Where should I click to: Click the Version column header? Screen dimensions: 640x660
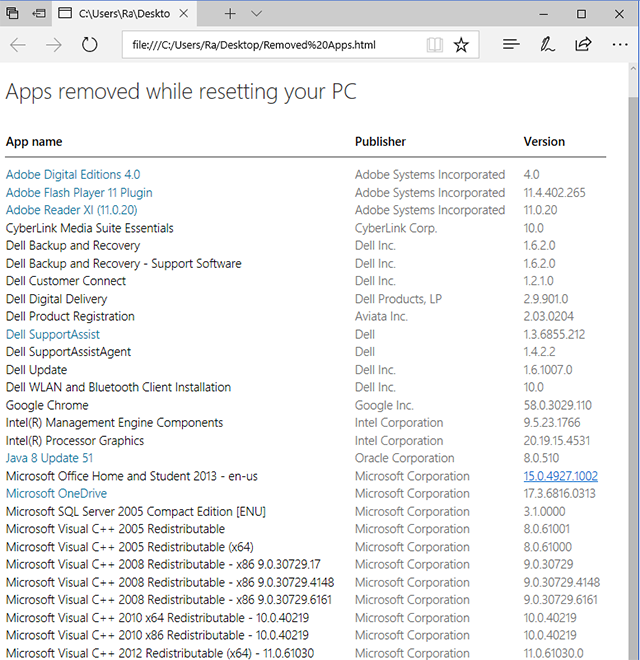(x=544, y=141)
